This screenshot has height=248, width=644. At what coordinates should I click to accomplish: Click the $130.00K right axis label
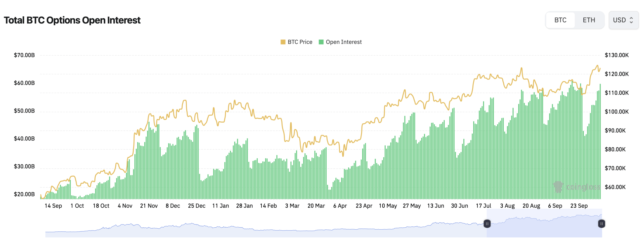[x=616, y=55]
